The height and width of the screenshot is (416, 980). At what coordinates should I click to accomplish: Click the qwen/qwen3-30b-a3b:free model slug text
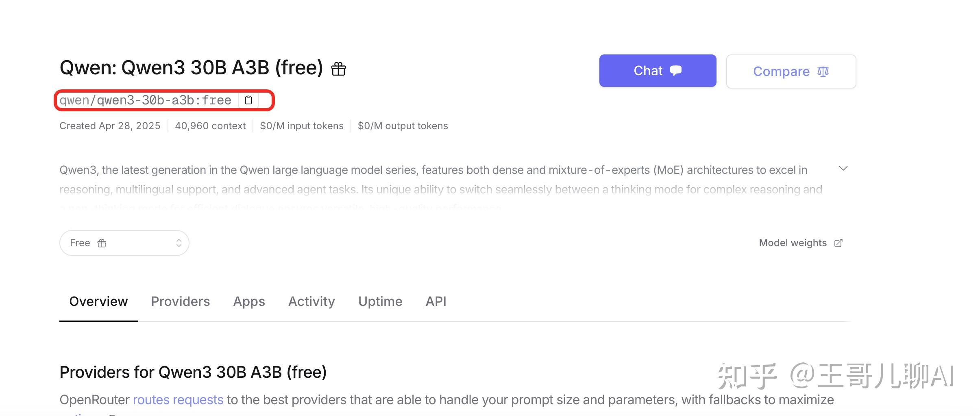pos(145,100)
